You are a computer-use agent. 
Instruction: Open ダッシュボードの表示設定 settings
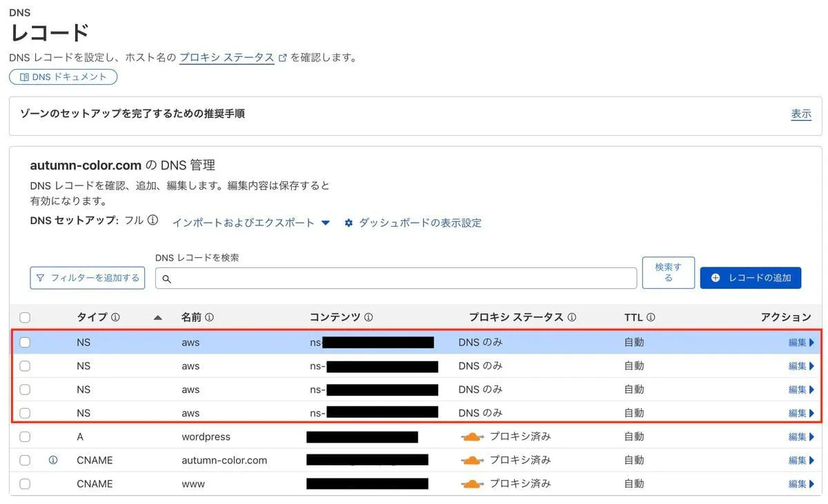[x=413, y=223]
